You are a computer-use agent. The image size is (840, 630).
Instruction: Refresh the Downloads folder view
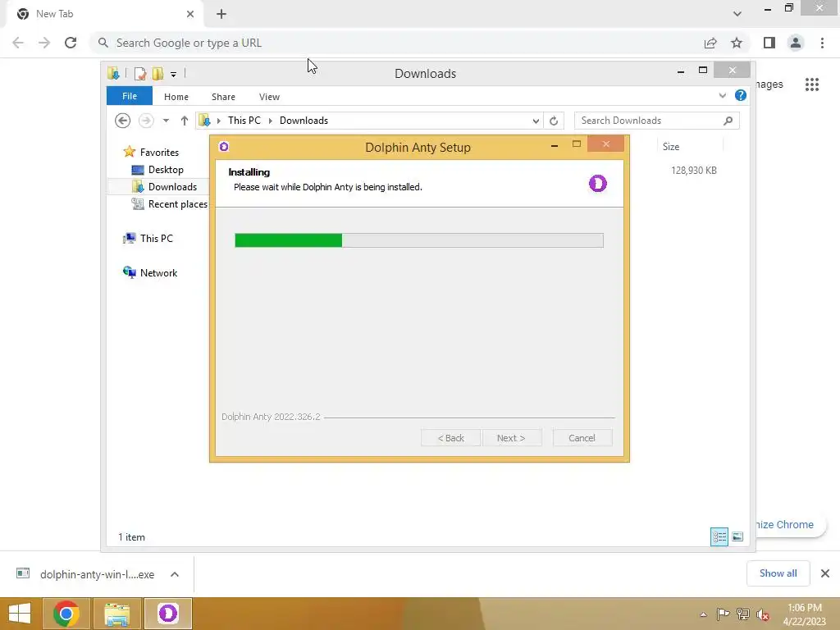[554, 121]
